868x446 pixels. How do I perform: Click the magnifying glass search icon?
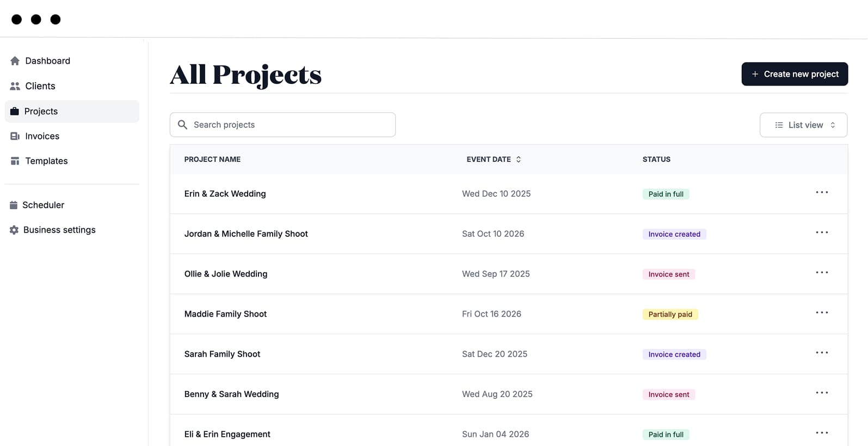point(183,125)
